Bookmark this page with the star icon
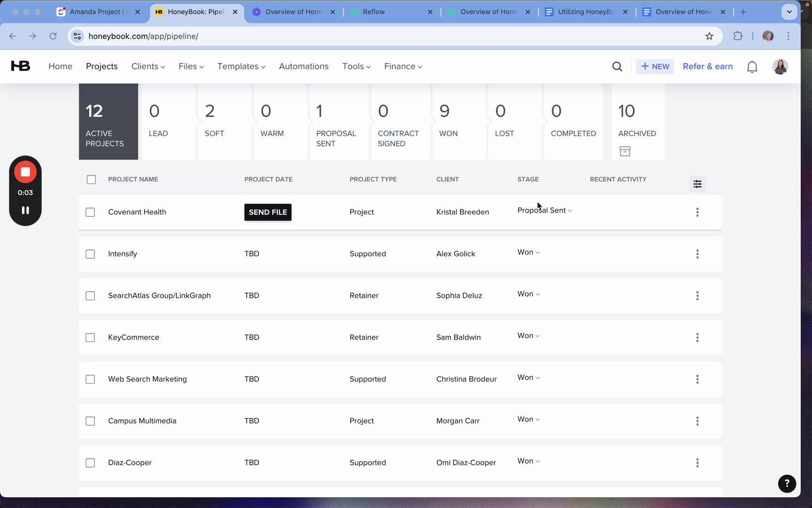Viewport: 812px width, 508px height. tap(709, 36)
